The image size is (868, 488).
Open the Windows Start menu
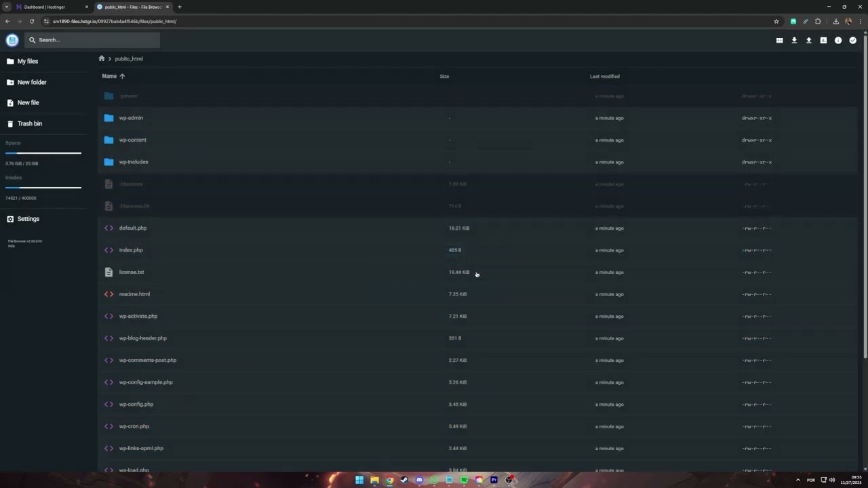point(359,480)
